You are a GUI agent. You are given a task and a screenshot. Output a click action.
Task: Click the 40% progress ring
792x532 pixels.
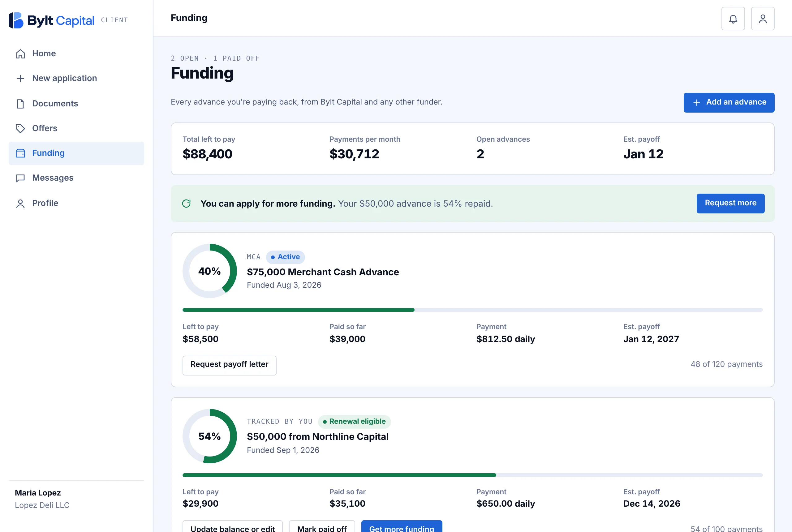210,271
